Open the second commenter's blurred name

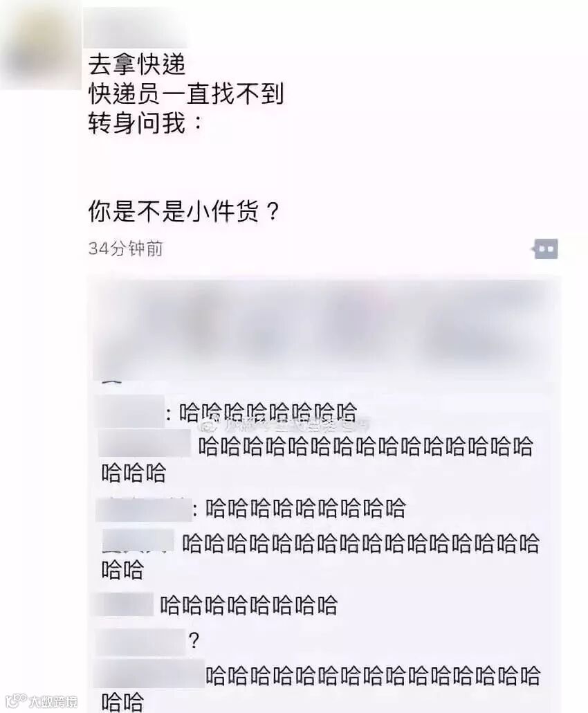tap(145, 443)
